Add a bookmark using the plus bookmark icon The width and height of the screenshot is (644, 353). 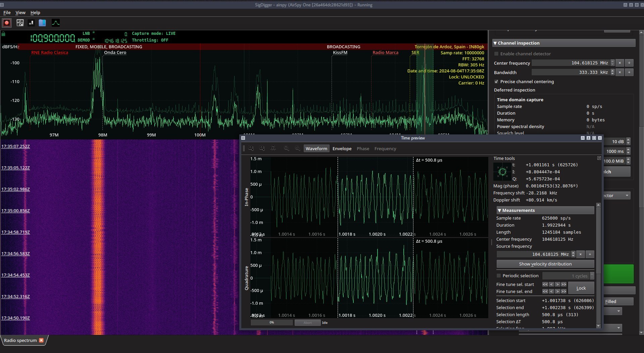click(31, 23)
